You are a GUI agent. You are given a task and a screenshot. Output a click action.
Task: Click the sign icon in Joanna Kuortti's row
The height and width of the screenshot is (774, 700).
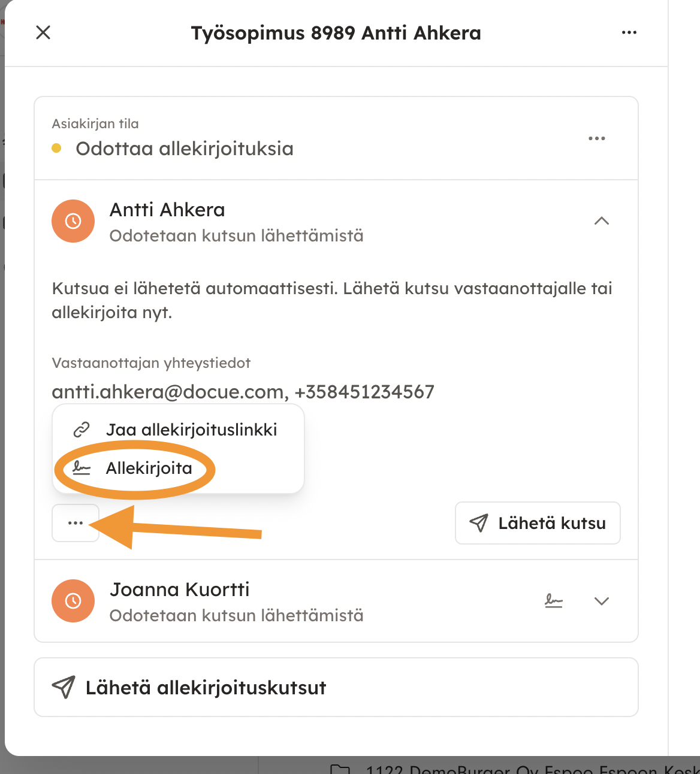coord(554,601)
